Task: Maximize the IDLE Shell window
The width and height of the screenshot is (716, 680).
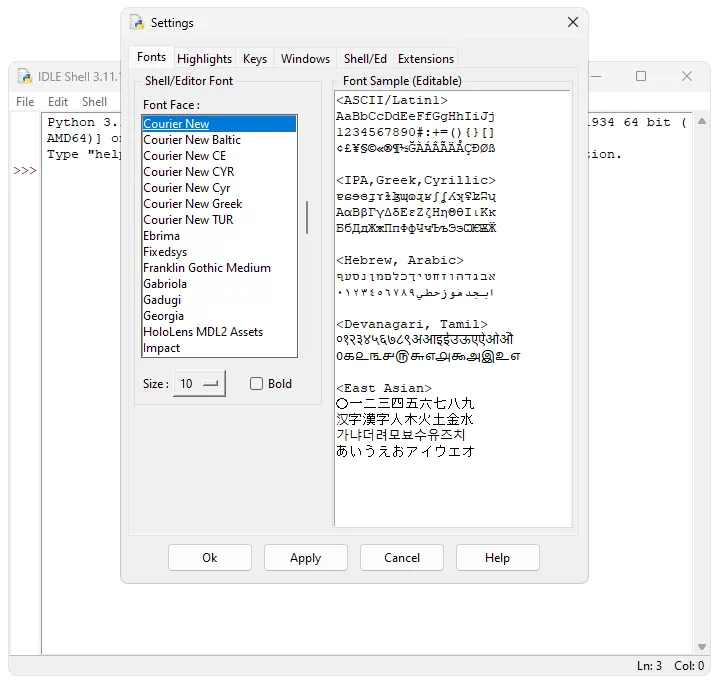Action: click(x=641, y=76)
